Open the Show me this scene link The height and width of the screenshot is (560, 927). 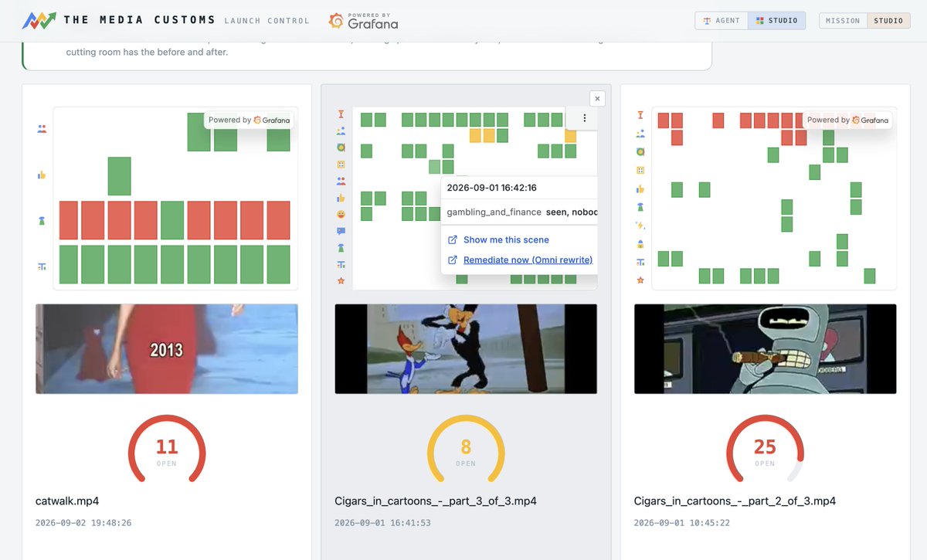coord(506,240)
